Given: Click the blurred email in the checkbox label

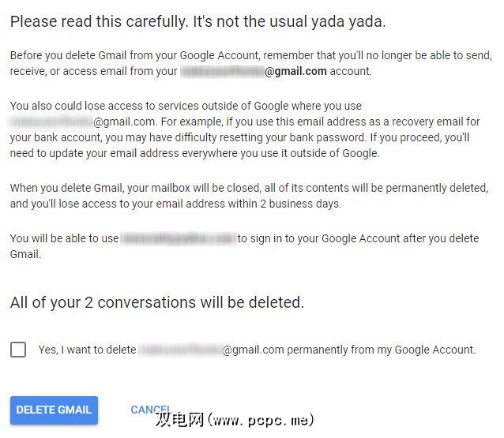Looking at the screenshot, I should (x=180, y=350).
